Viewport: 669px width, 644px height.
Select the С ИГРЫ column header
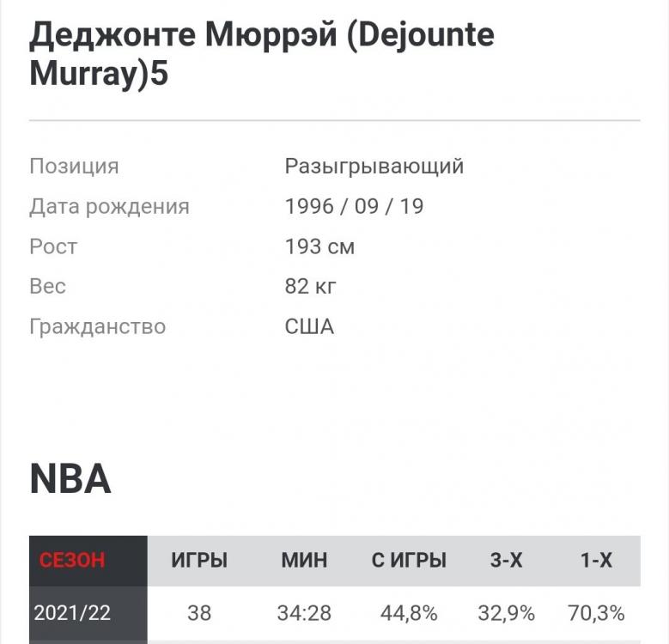tap(409, 561)
